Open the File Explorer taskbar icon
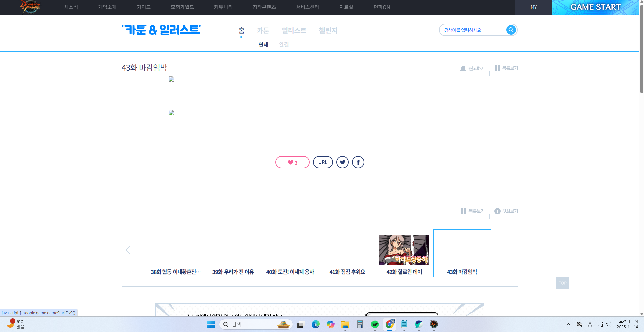This screenshot has height=332, width=644. pyautogui.click(x=345, y=324)
